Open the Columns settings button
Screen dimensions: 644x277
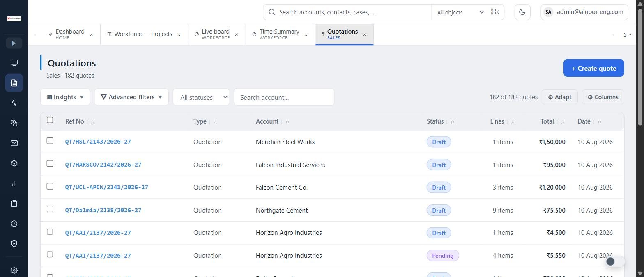[x=603, y=97]
